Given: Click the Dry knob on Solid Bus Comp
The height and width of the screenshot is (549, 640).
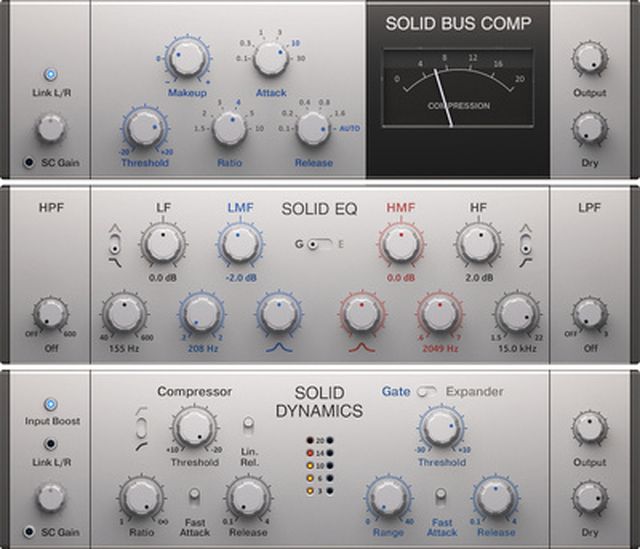Looking at the screenshot, I should [589, 129].
